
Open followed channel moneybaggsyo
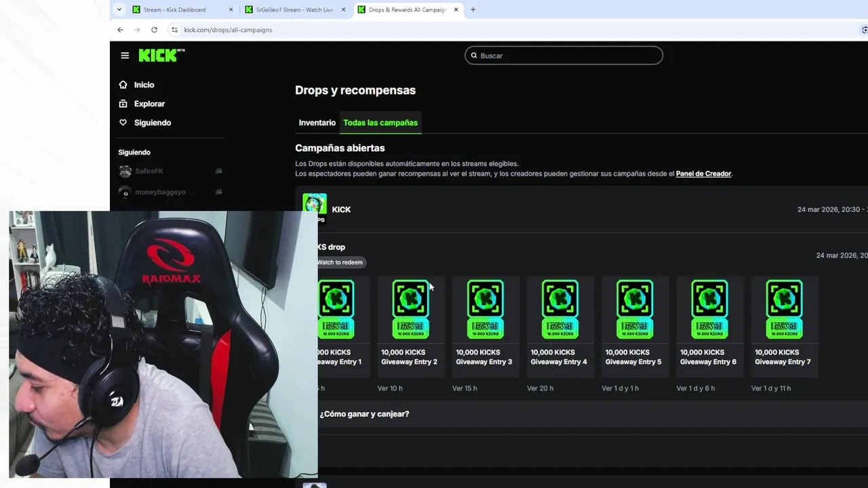point(160,192)
